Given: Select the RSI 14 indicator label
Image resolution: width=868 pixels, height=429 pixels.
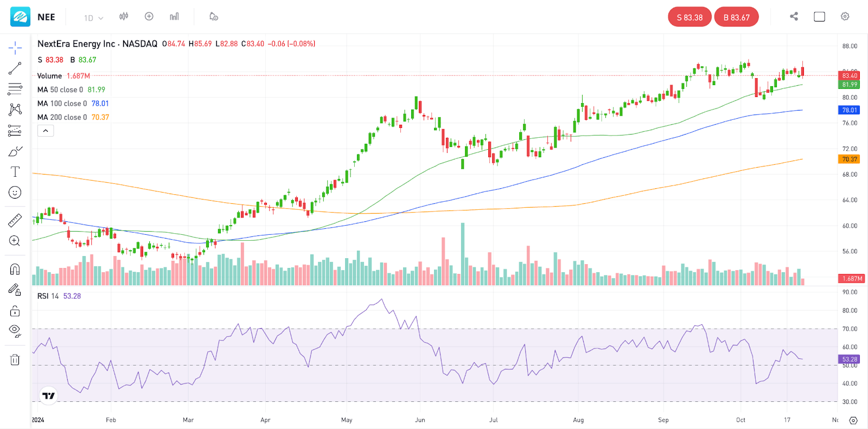Looking at the screenshot, I should 48,296.
